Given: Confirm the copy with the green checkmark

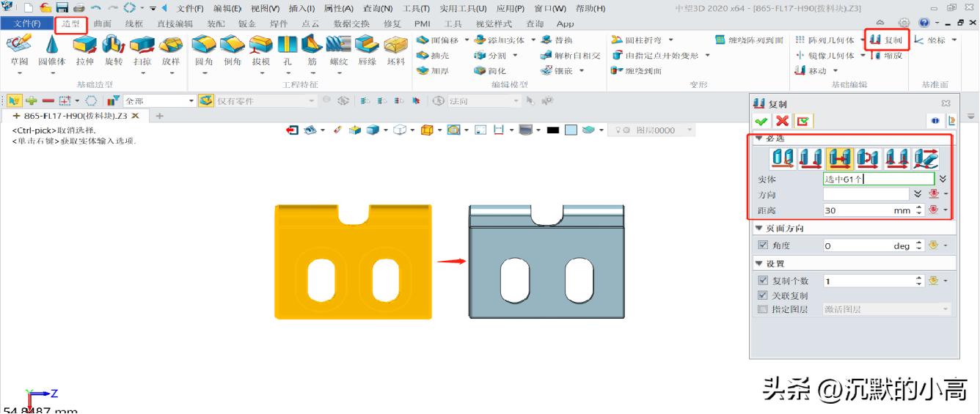Looking at the screenshot, I should click(761, 121).
